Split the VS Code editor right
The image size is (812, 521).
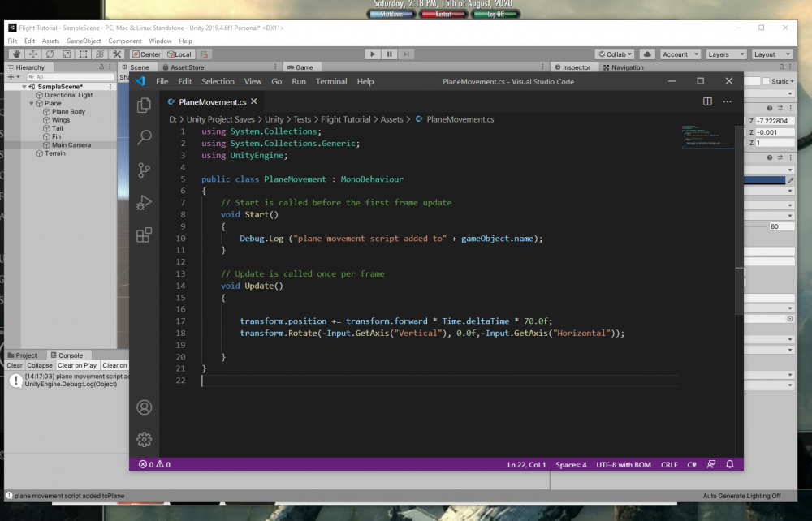coord(707,101)
